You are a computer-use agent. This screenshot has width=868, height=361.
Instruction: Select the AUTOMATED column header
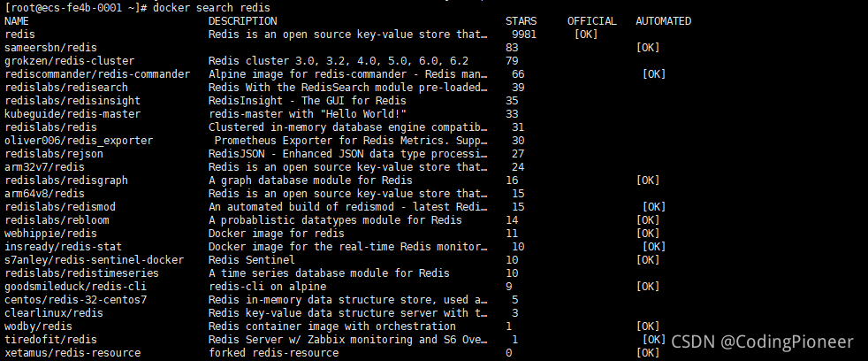(x=663, y=21)
